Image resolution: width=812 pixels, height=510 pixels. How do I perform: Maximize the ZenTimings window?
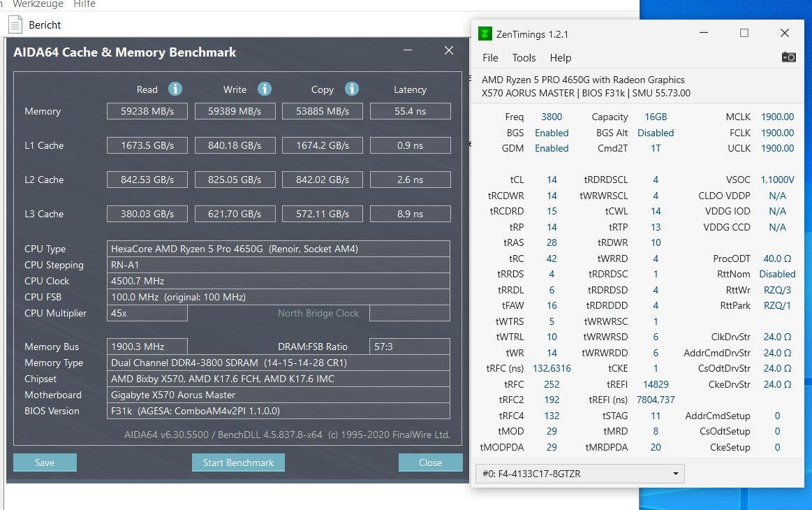click(x=744, y=33)
